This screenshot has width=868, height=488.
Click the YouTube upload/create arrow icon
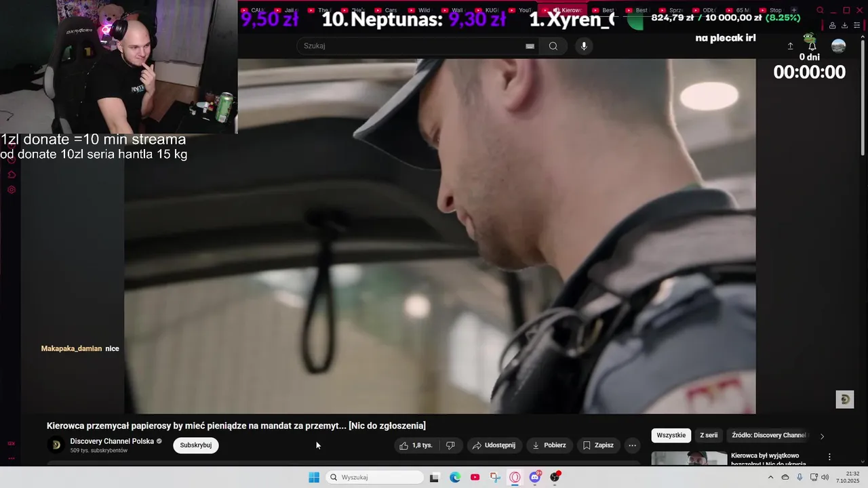(790, 46)
